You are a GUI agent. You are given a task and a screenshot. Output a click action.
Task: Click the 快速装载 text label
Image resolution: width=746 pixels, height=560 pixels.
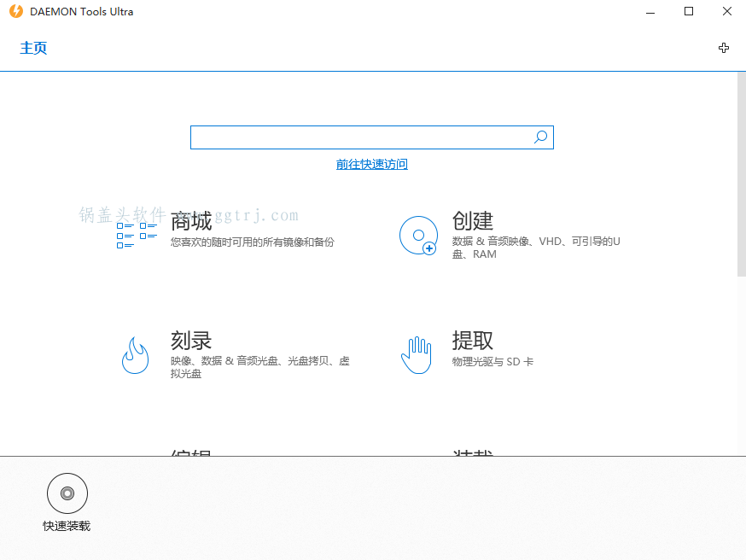tap(67, 526)
